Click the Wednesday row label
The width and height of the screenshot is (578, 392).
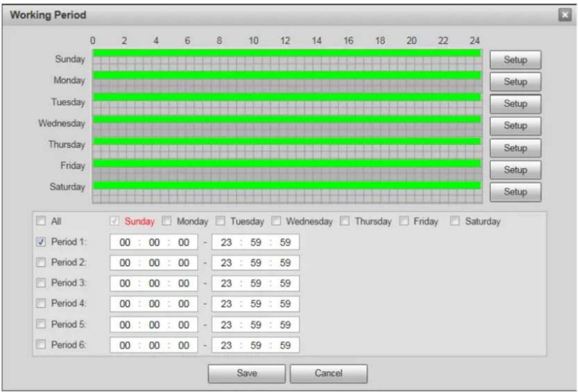point(62,123)
